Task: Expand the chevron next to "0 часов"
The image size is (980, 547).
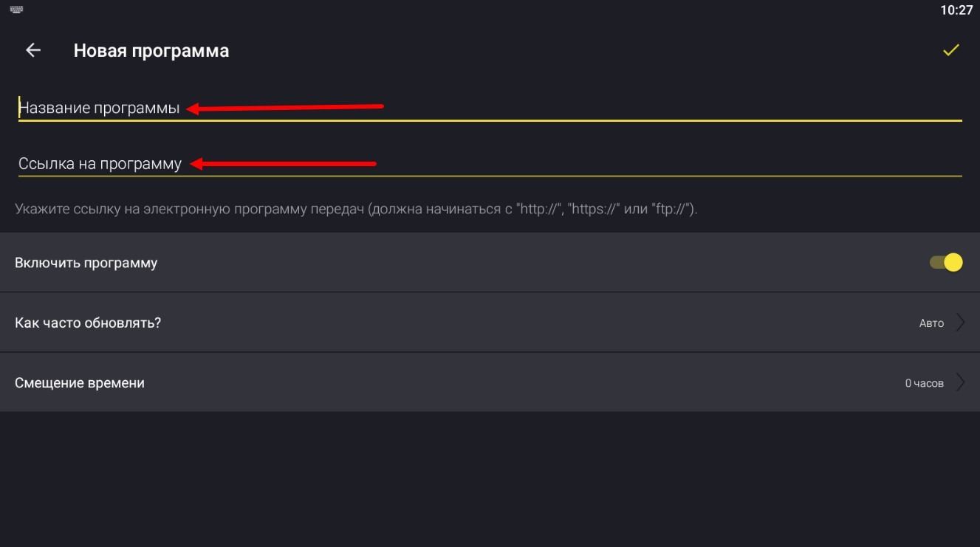Action: 961,382
